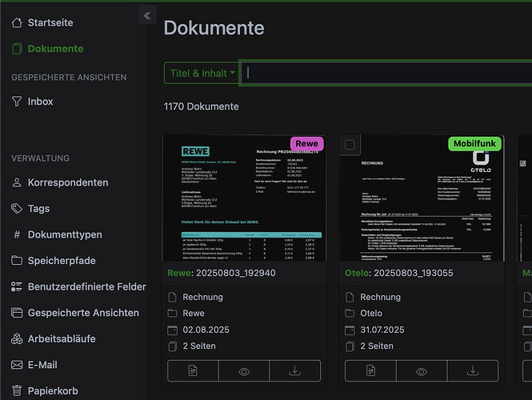Click the Rewe card folder icon
Screen dimensions: 532x400
pos(172,313)
